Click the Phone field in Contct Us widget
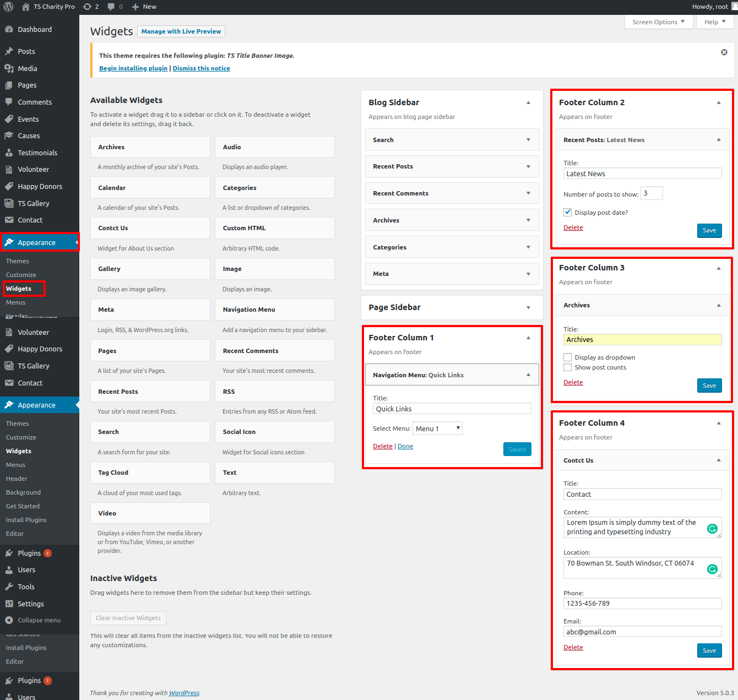The height and width of the screenshot is (700, 738). tap(642, 604)
